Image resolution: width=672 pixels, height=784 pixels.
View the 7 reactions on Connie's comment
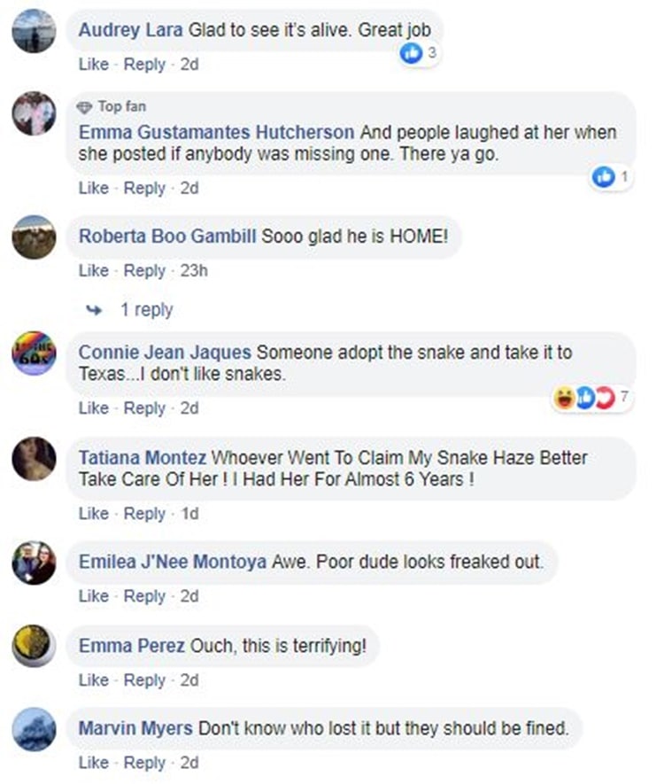592,398
